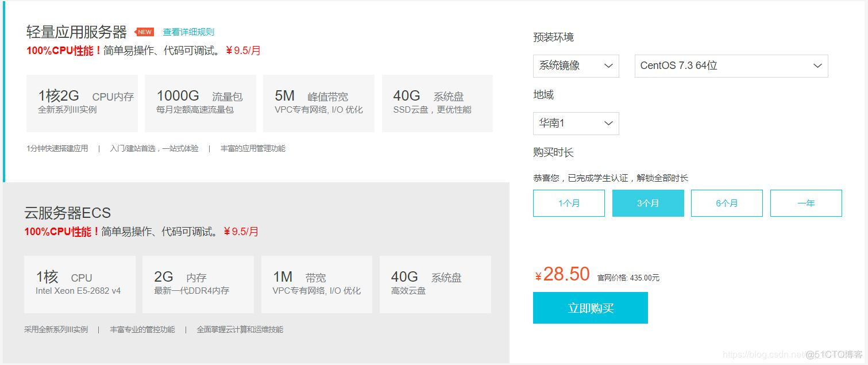The width and height of the screenshot is (868, 365).
Task: Click the 入门/建站首选，一站式体验 text
Action: (x=154, y=148)
